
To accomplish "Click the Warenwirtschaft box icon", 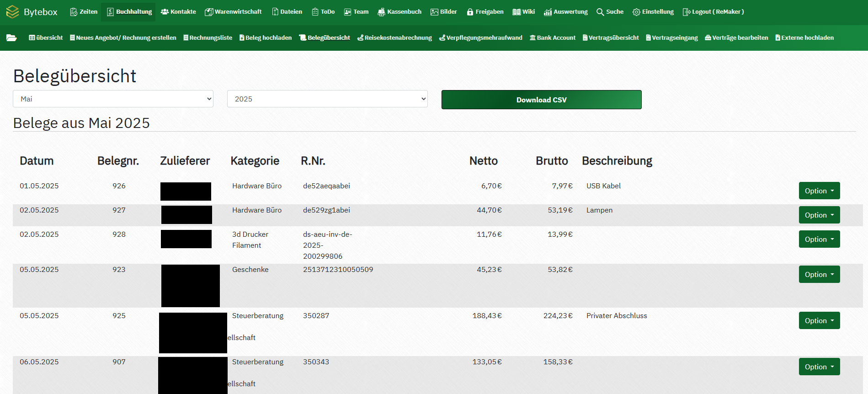I will coord(209,12).
